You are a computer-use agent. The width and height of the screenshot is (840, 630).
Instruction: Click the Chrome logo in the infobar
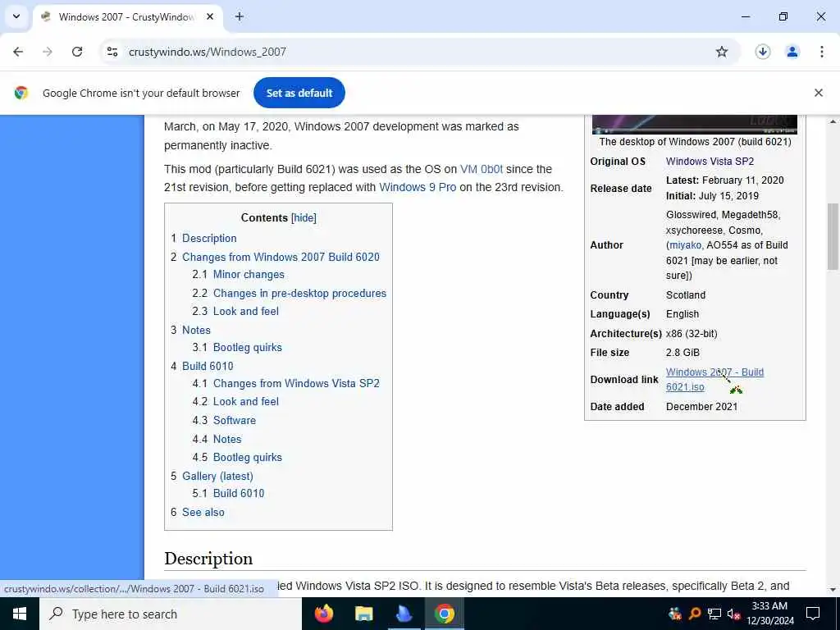click(x=21, y=93)
